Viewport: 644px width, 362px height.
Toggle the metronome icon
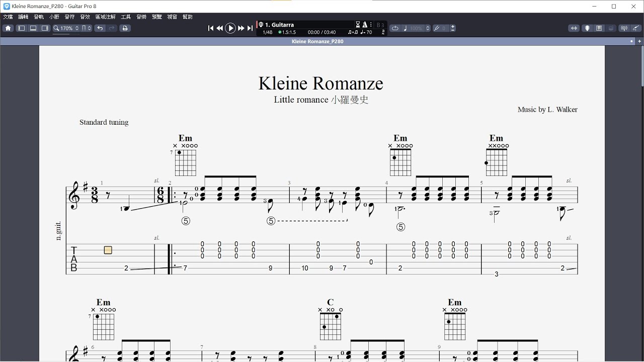pos(365,25)
